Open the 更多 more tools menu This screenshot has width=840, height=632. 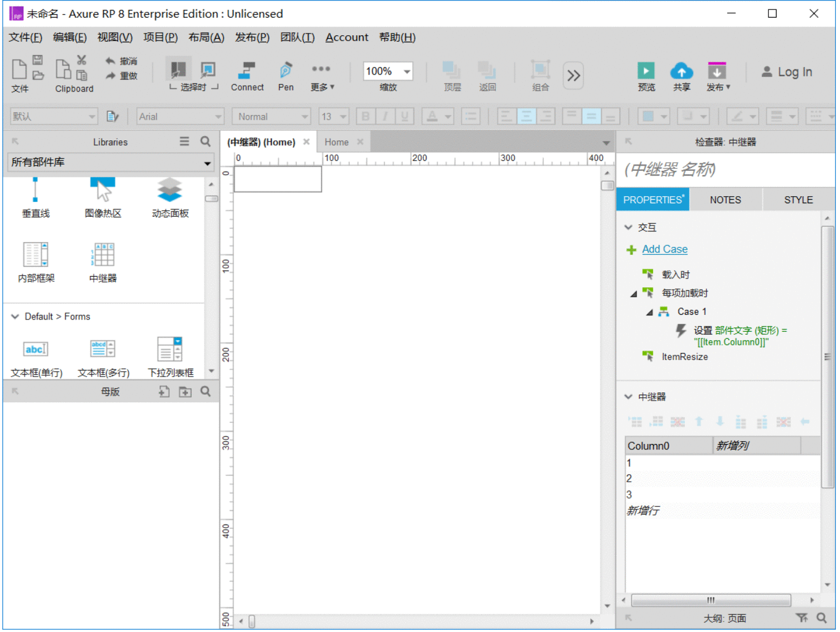click(x=322, y=77)
